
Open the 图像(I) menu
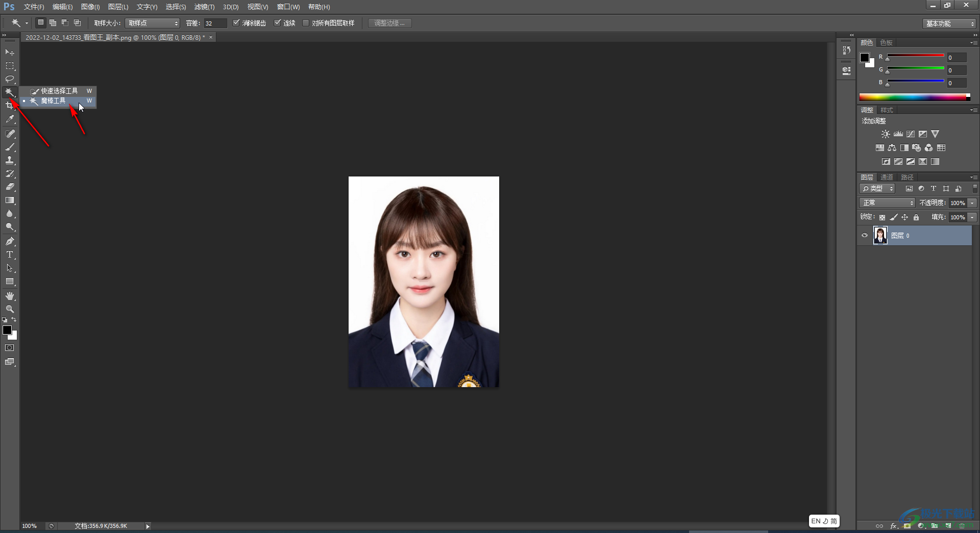point(90,7)
